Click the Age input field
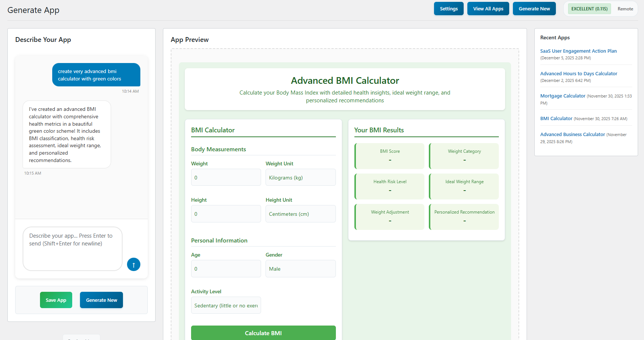 (x=226, y=269)
